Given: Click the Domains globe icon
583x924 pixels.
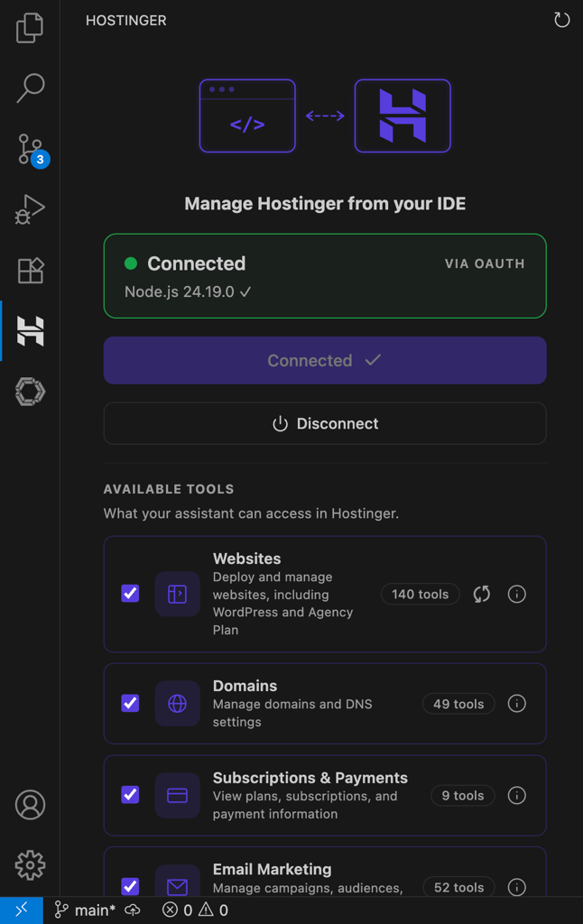Looking at the screenshot, I should (x=178, y=704).
